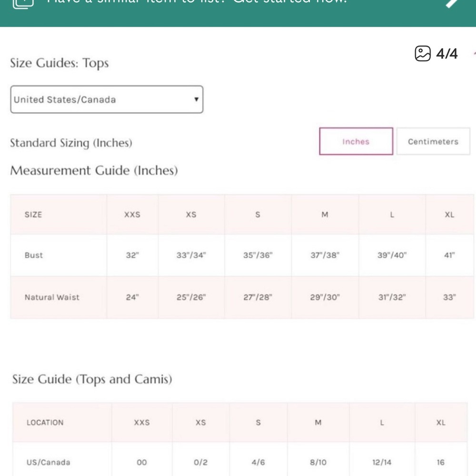Open the United States/Canada region dropdown

[x=107, y=99]
